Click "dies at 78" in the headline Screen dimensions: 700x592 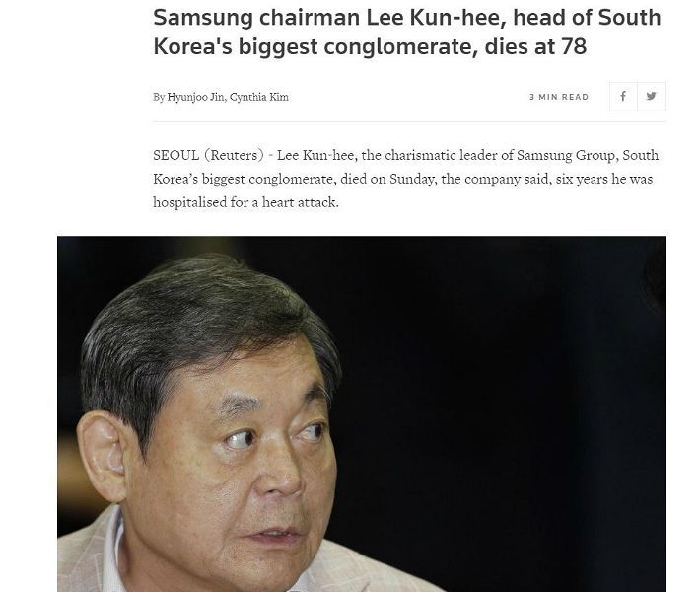point(536,46)
